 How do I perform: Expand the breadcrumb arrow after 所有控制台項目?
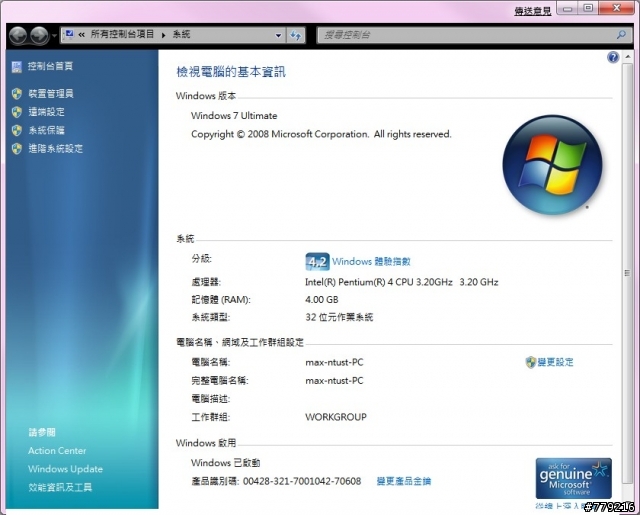[163, 35]
